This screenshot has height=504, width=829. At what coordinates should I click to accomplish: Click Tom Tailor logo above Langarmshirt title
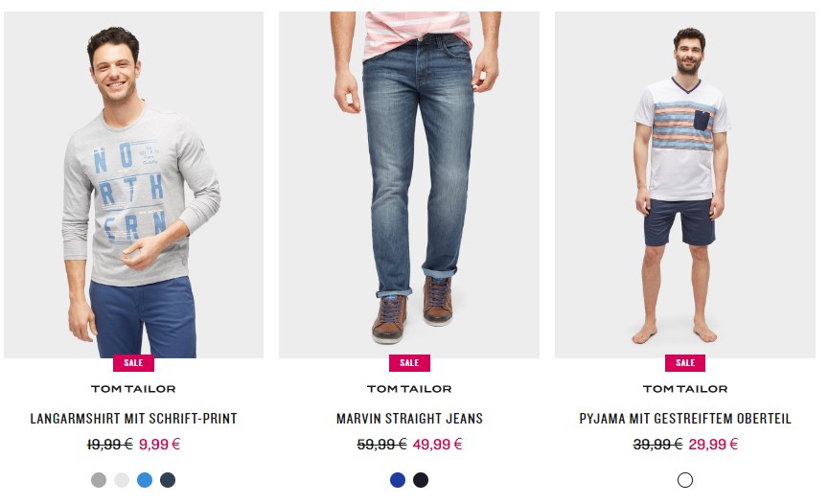133,389
